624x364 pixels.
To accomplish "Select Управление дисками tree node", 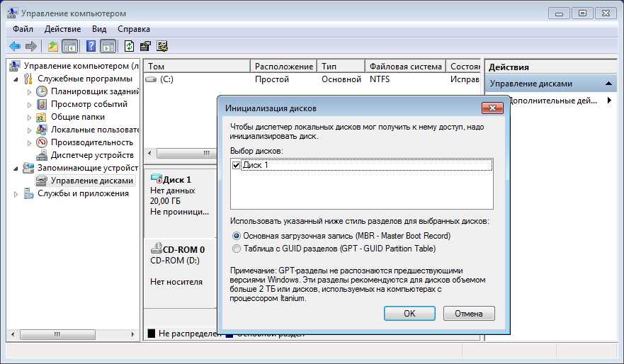I will pyautogui.click(x=91, y=181).
